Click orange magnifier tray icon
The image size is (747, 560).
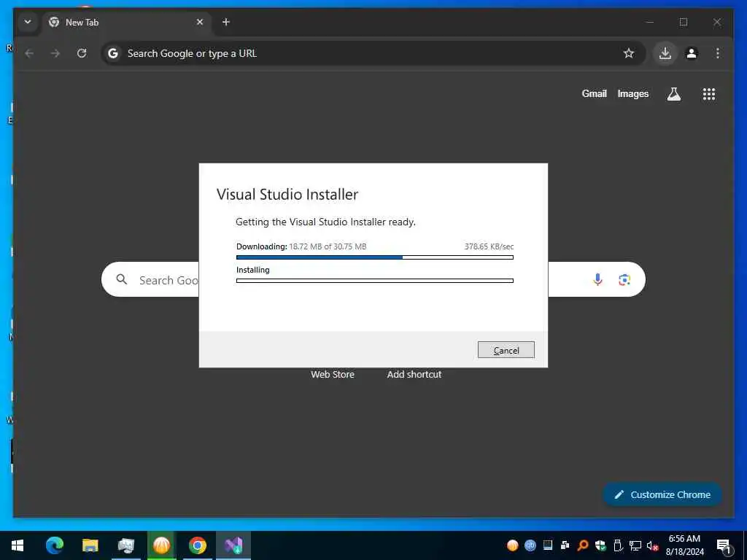pyautogui.click(x=583, y=545)
